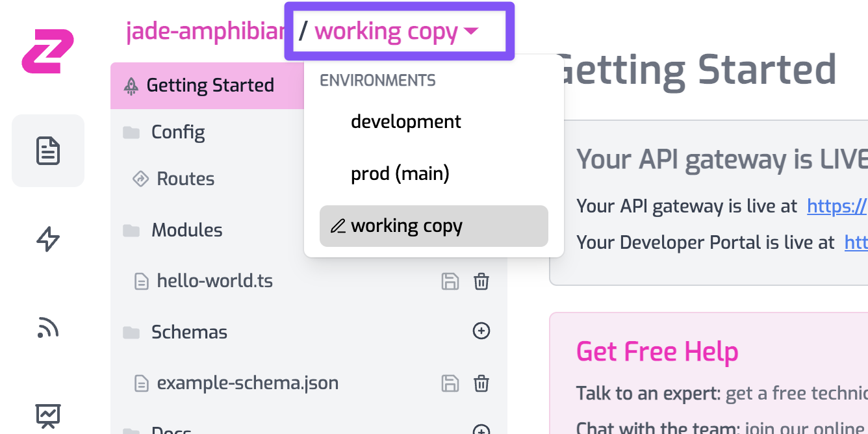Click save icon next to hello-world.ts

pos(450,281)
